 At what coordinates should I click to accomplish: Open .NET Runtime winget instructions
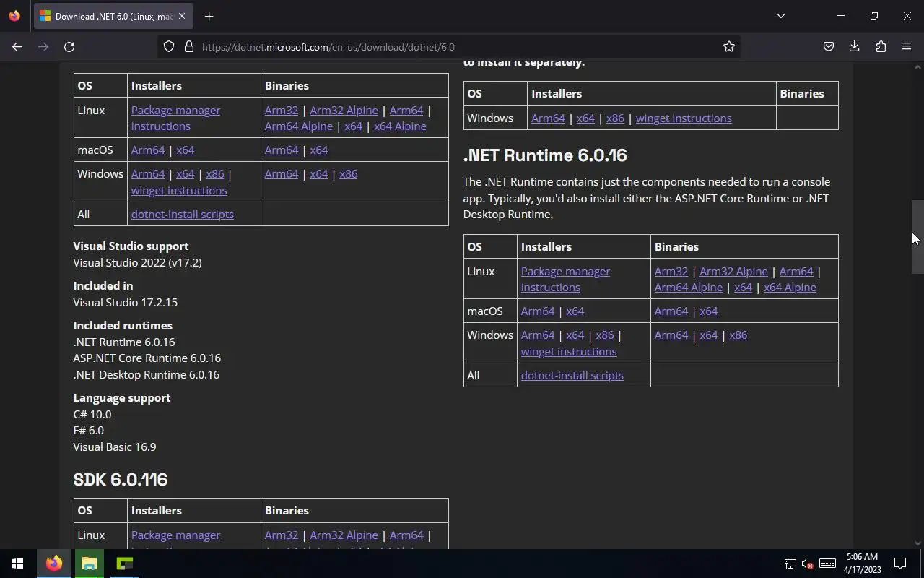pyautogui.click(x=569, y=351)
